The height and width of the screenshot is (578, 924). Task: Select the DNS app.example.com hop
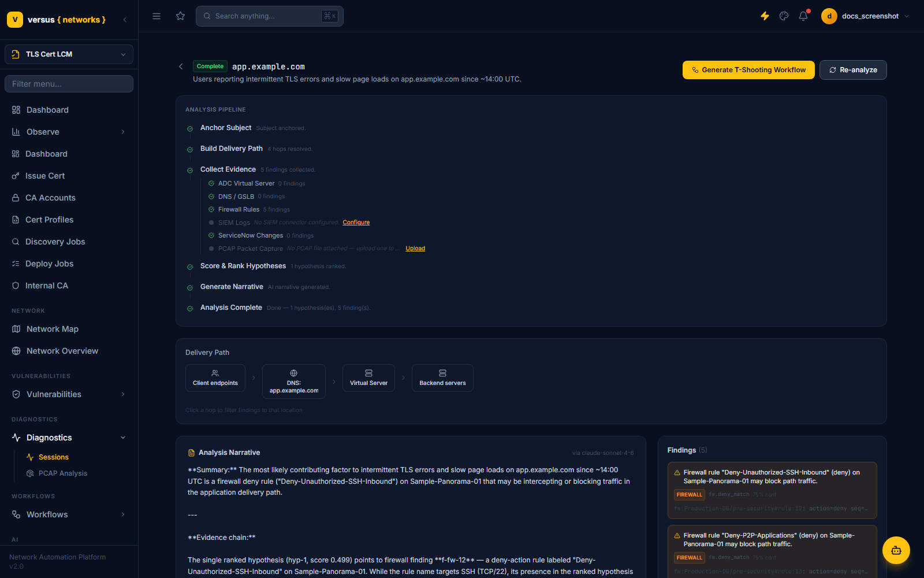coord(294,381)
